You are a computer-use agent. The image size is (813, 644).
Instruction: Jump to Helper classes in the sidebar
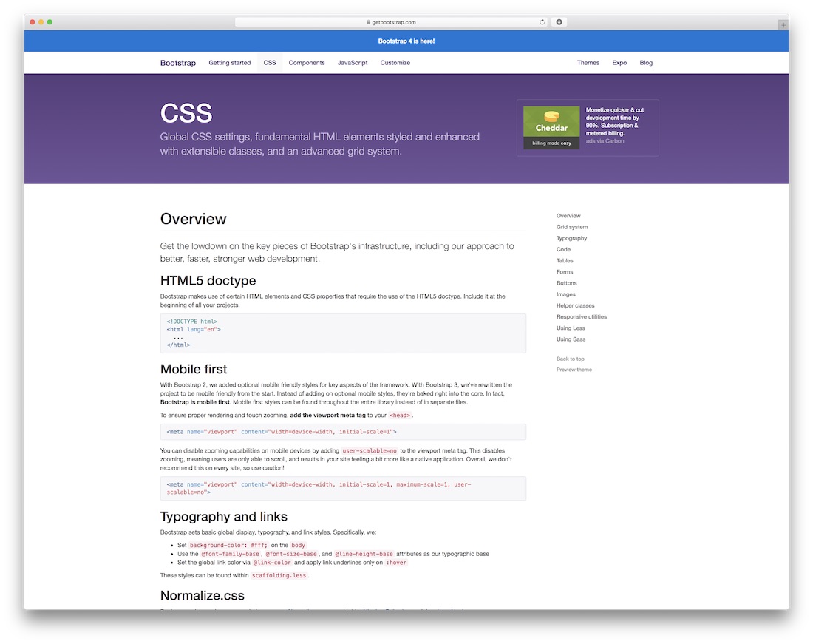[576, 306]
